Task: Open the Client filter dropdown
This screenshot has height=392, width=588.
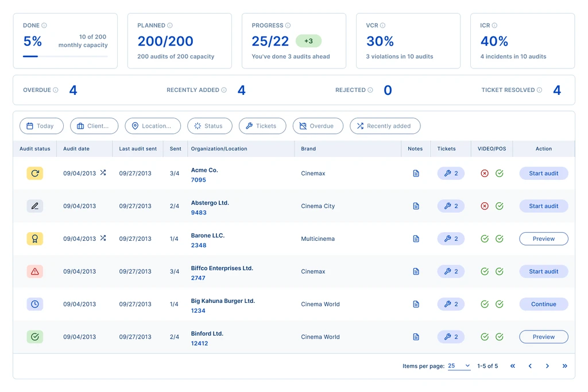Action: point(94,126)
